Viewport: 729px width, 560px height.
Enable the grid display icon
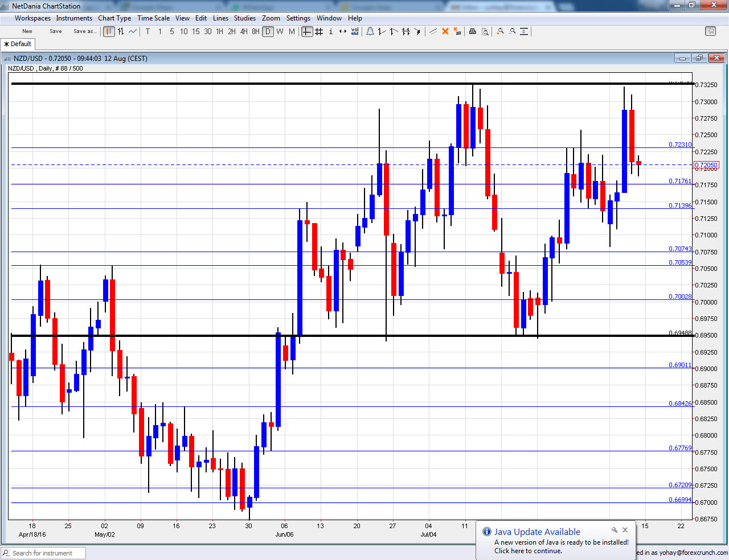[x=319, y=31]
